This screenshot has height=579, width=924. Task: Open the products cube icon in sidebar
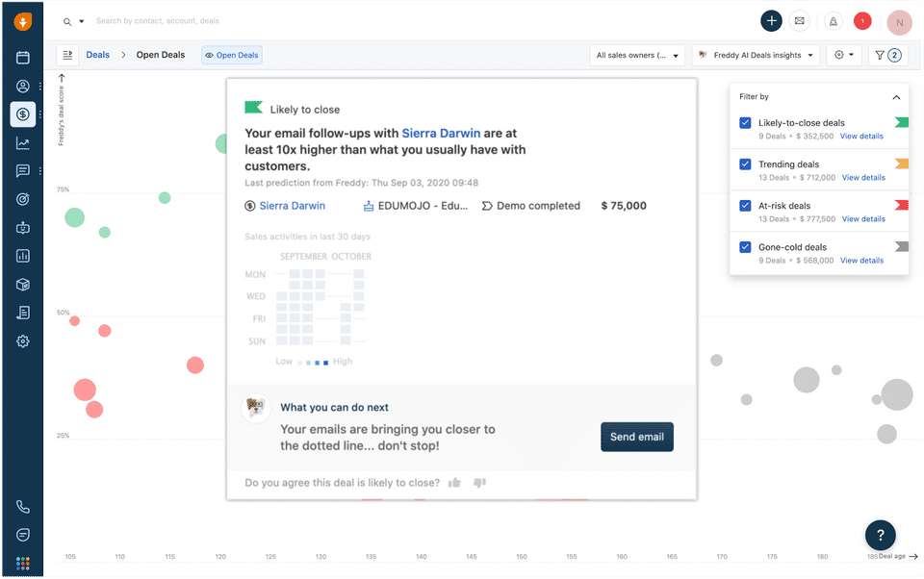(x=22, y=285)
